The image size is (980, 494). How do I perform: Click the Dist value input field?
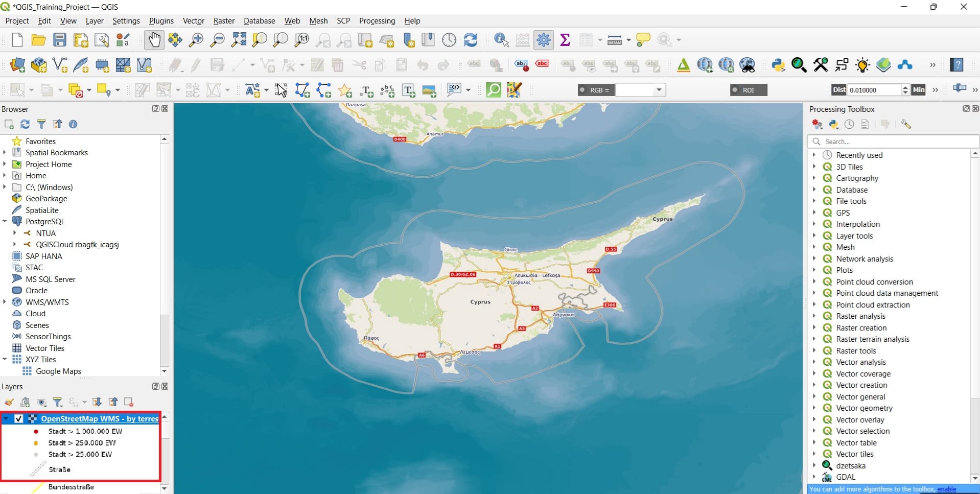coord(873,90)
